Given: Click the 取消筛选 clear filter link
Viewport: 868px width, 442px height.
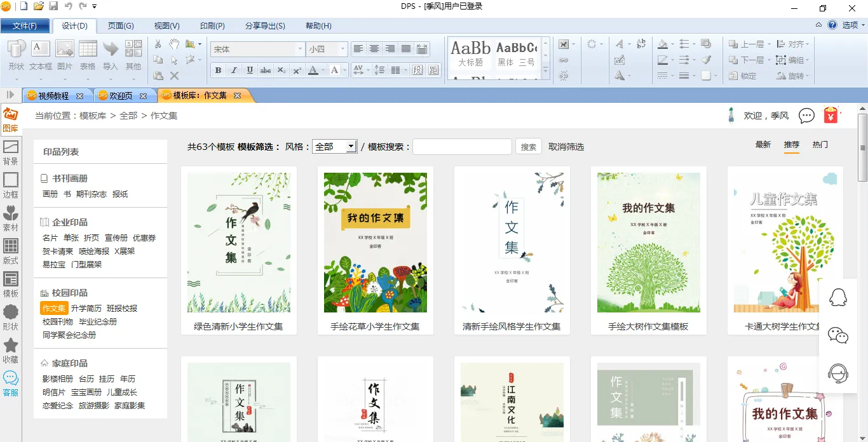Looking at the screenshot, I should click(566, 147).
